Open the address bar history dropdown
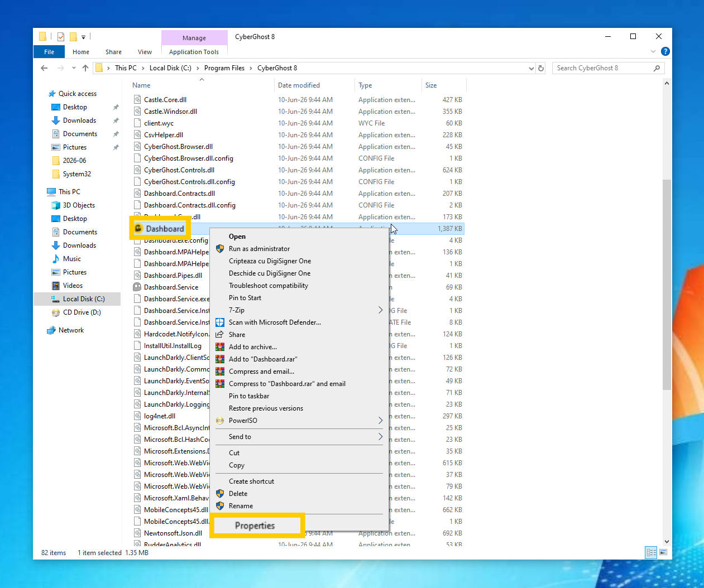This screenshot has height=588, width=704. tap(531, 68)
